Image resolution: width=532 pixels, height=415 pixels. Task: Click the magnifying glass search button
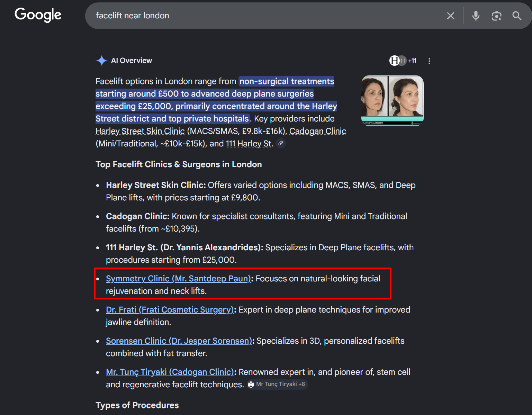point(517,16)
